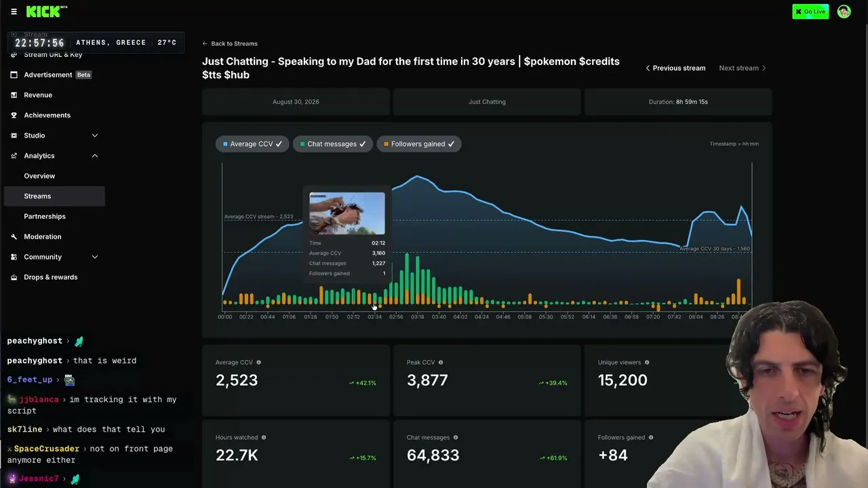The image size is (868, 488).
Task: Click the Back to Streams arrow icon
Action: [205, 43]
